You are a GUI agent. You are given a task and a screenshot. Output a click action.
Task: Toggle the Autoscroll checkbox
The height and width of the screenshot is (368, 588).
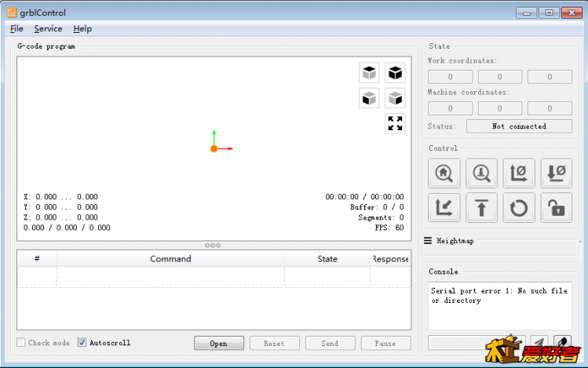click(x=82, y=343)
